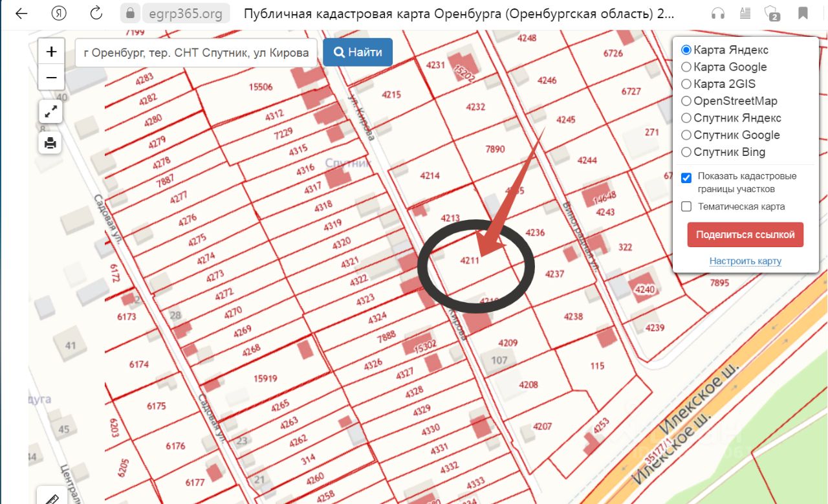Screen dimensions: 828x504
Task: Open the reader mode icon
Action: [x=745, y=13]
